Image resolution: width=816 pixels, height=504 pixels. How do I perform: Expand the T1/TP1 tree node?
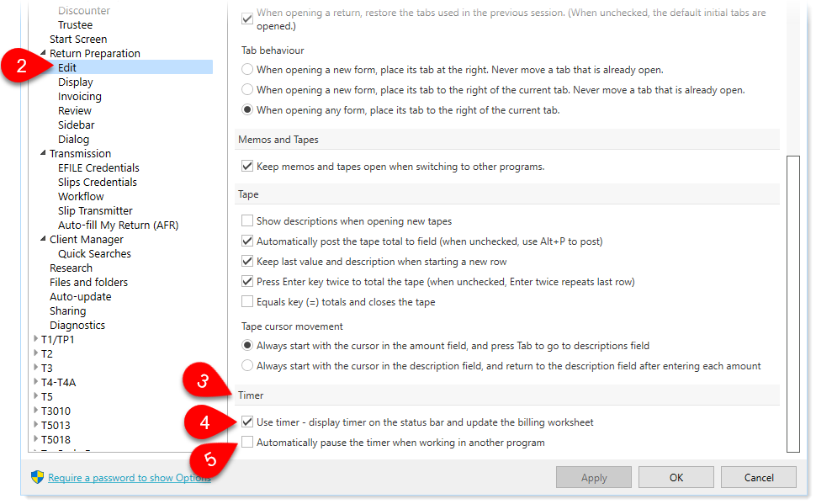coord(35,339)
